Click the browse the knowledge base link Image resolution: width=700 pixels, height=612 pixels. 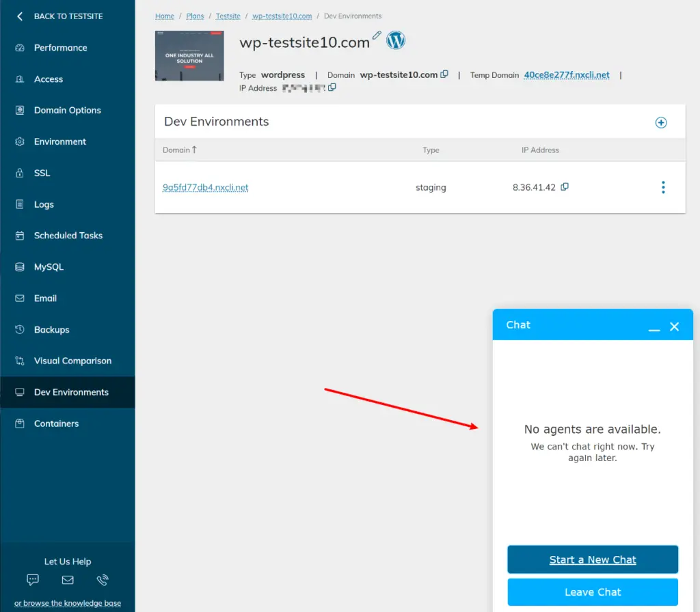(x=67, y=604)
